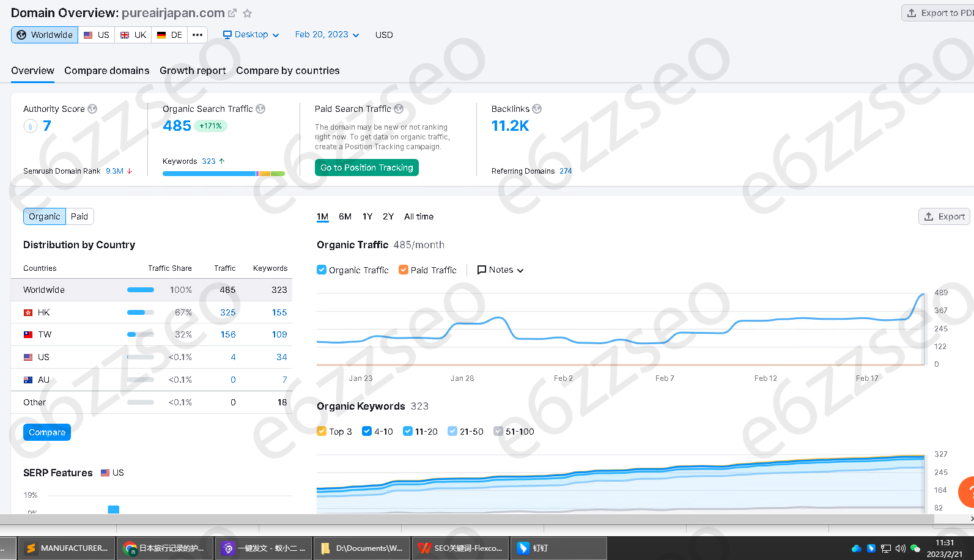Switch distribution to Paid
The height and width of the screenshot is (560, 974).
tap(79, 216)
